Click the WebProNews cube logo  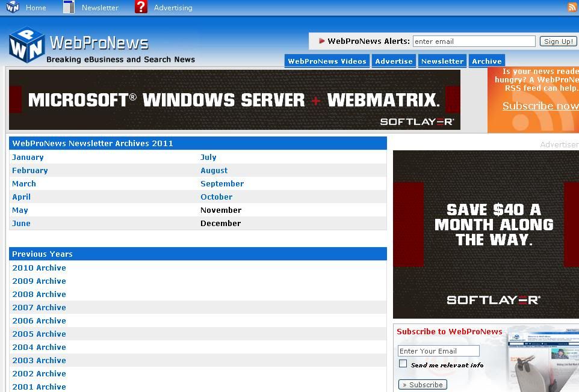point(27,44)
